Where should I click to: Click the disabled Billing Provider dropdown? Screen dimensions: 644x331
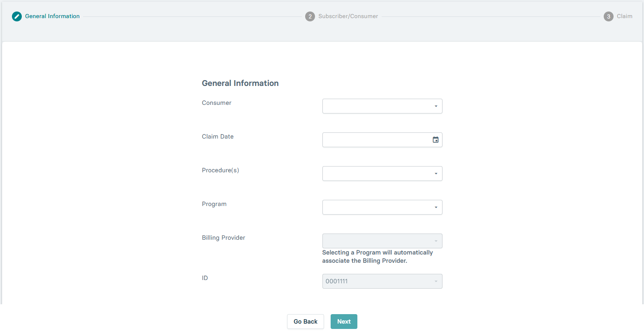pos(382,241)
